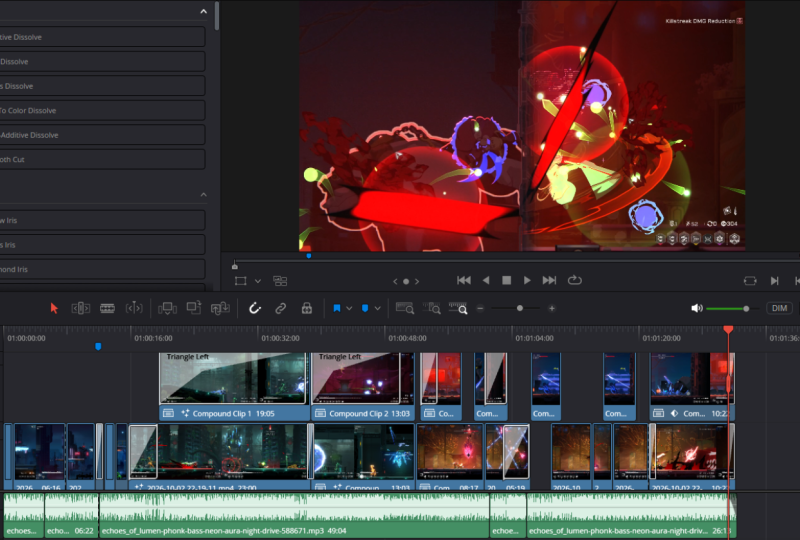Click the multi-view viewer icon beside the overlay dropdown
This screenshot has height=540, width=800.
pyautogui.click(x=280, y=281)
